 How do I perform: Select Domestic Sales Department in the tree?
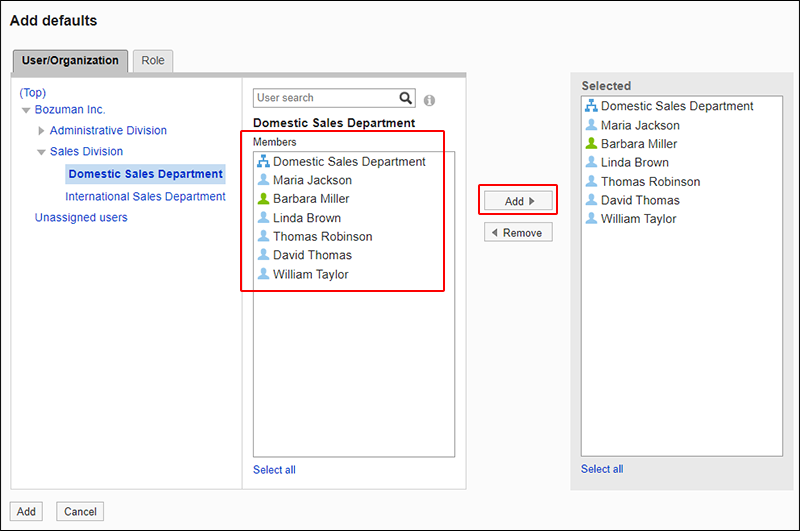point(145,174)
